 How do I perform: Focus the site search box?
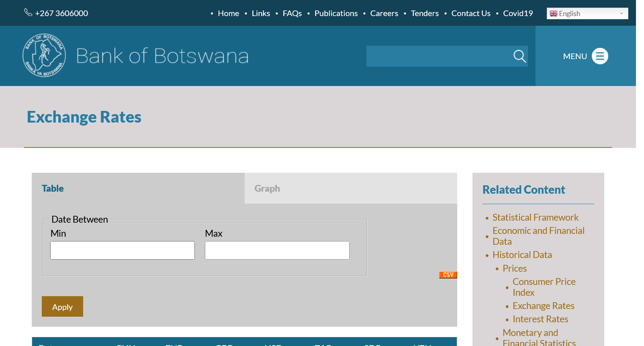click(x=438, y=56)
